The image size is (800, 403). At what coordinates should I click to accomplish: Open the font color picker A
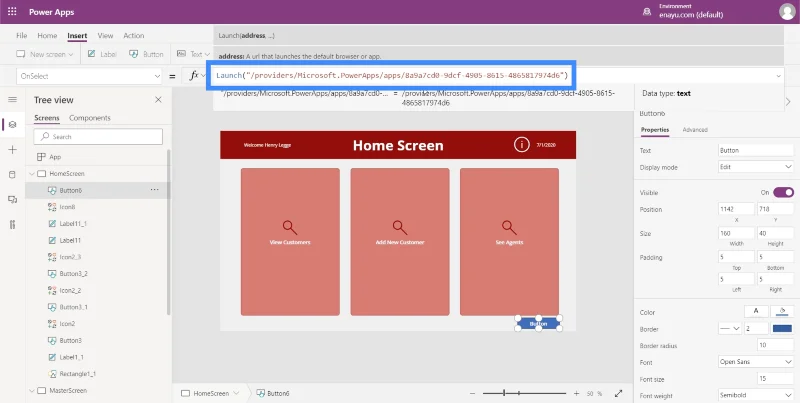point(756,311)
